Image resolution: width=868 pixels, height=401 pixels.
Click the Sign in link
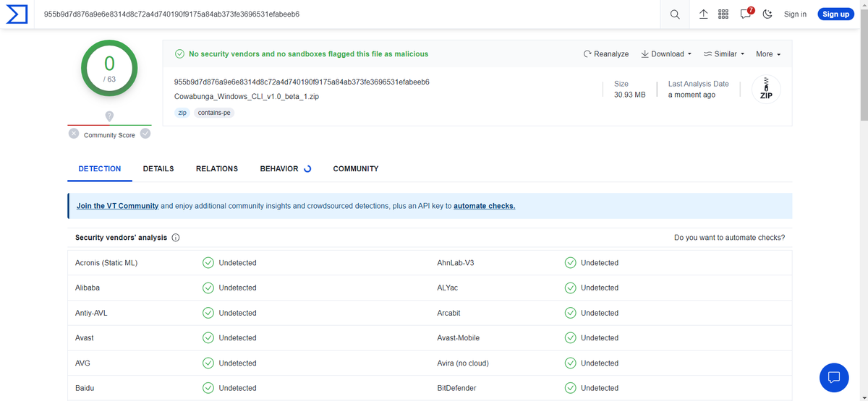[795, 14]
